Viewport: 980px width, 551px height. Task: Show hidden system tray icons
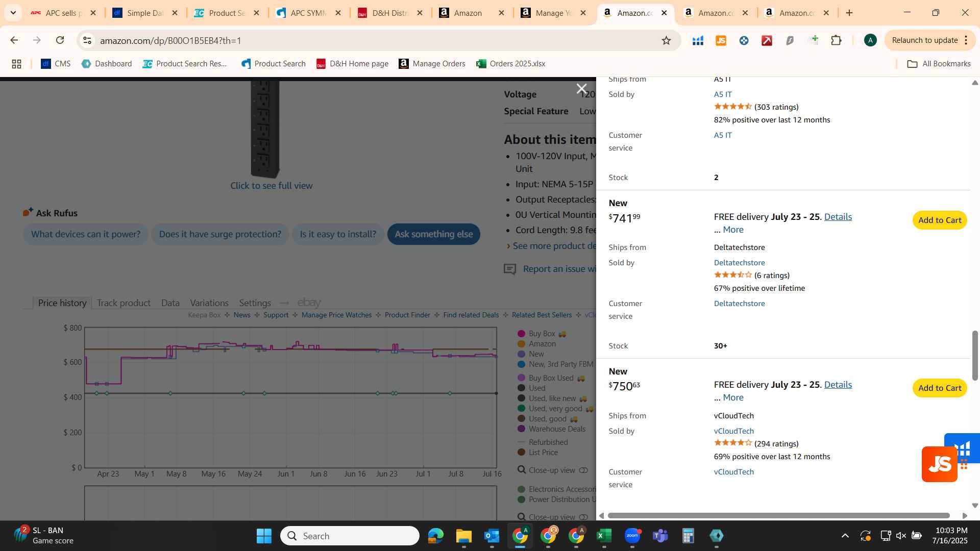click(x=845, y=536)
